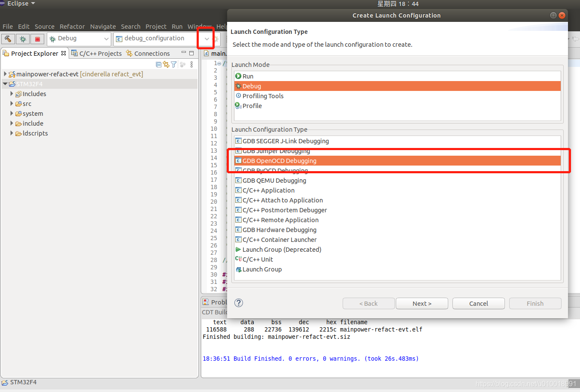Launch using the green bug debug toolbar button
This screenshot has width=580, height=392.
23,39
